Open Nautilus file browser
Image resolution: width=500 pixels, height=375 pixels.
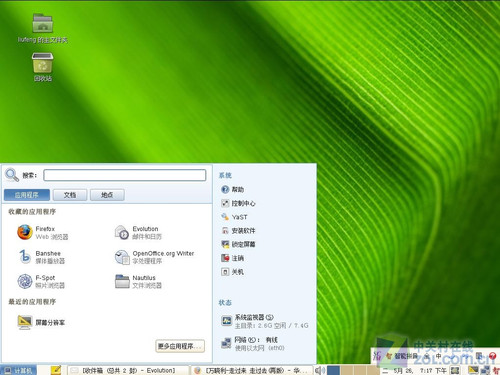point(138,281)
